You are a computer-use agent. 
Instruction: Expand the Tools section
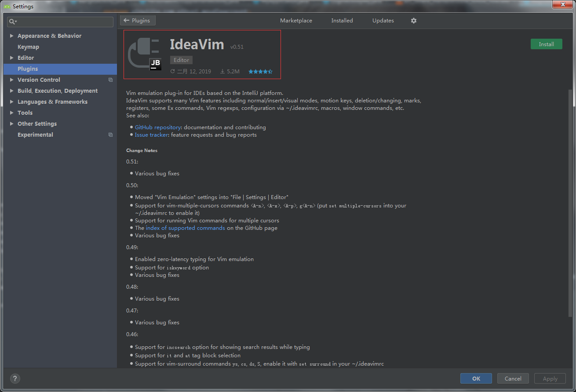click(11, 113)
